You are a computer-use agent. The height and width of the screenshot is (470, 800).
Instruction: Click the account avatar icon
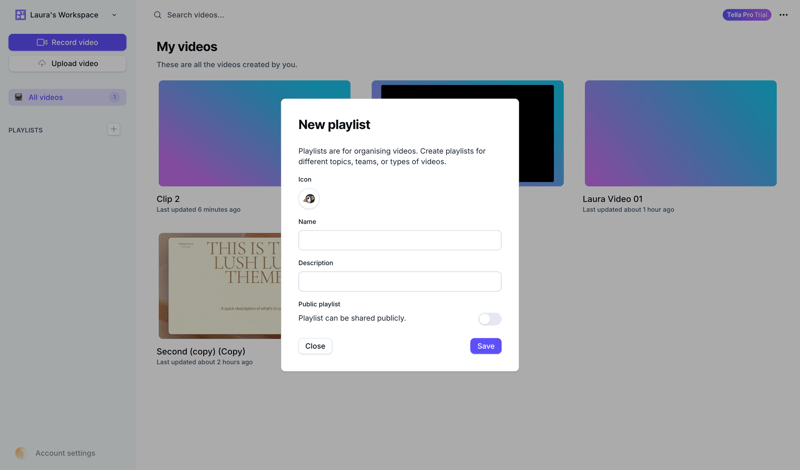point(20,453)
